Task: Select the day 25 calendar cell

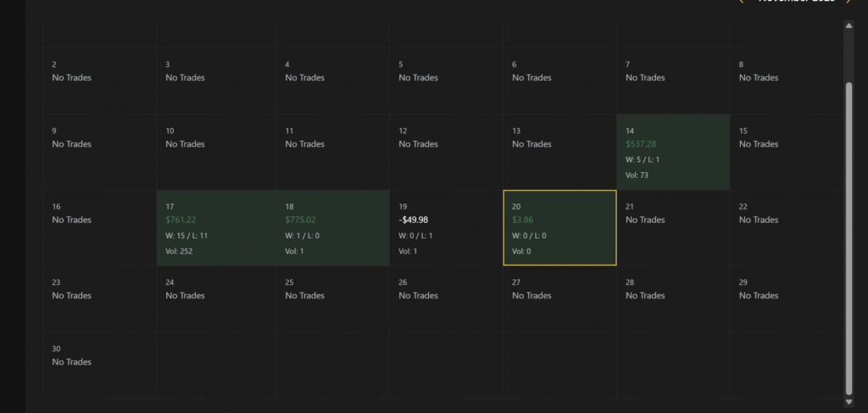Action: click(x=333, y=299)
